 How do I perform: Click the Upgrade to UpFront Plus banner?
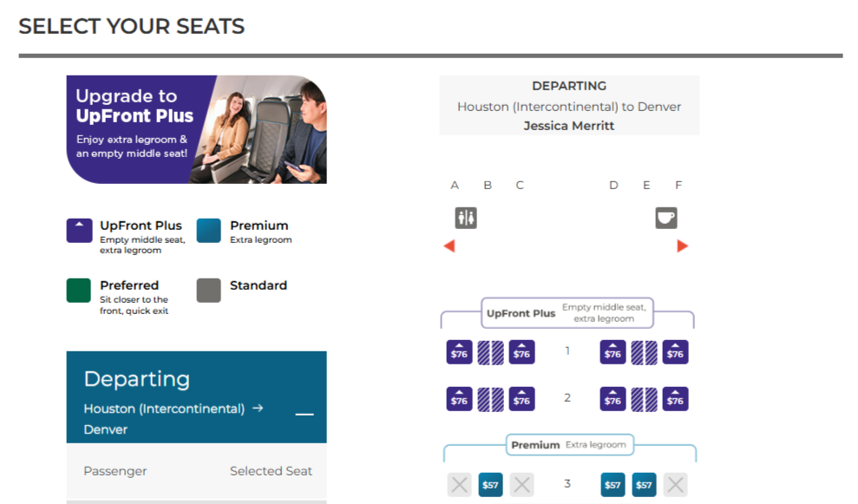197,129
